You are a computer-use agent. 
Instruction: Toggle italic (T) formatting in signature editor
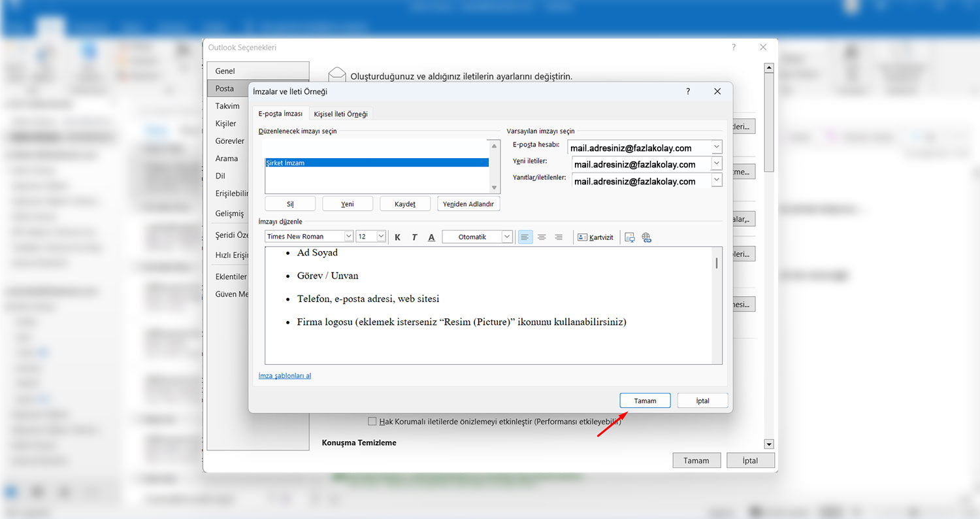point(414,237)
